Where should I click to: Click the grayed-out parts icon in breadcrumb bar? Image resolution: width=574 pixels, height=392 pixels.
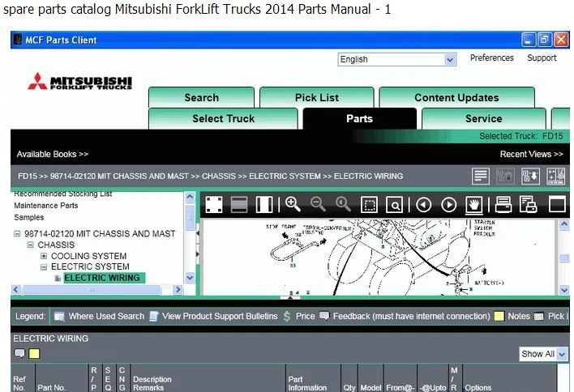(x=506, y=177)
